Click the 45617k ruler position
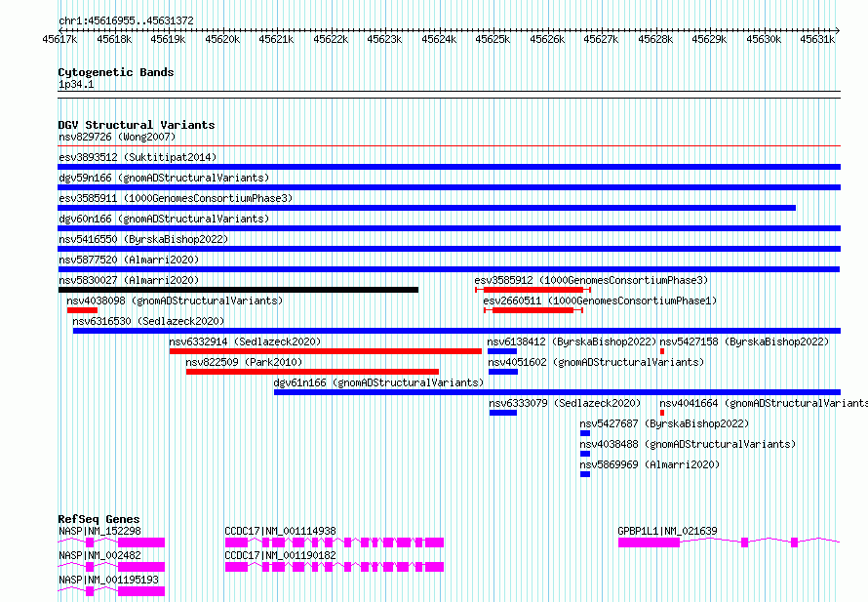The height and width of the screenshot is (602, 868). [x=59, y=39]
